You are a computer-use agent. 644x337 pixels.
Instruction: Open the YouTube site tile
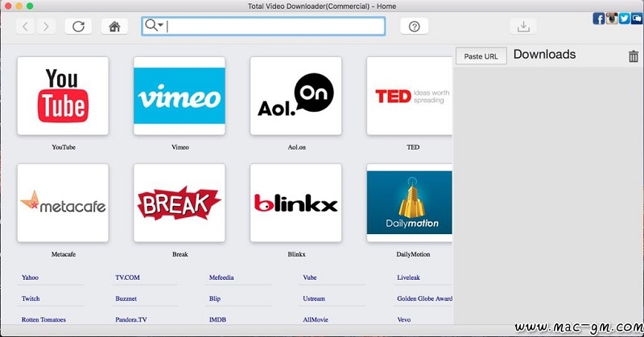pos(63,96)
